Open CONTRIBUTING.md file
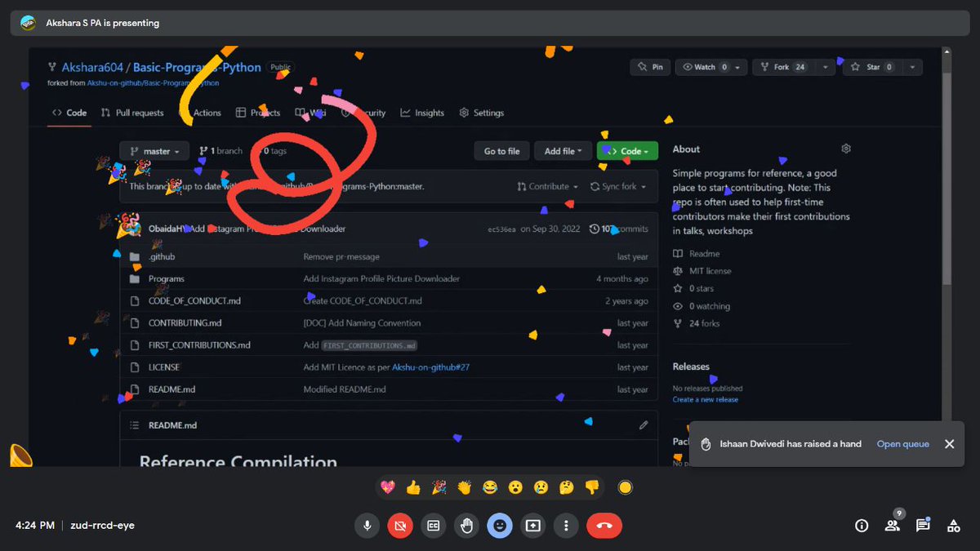The image size is (980, 551). pyautogui.click(x=185, y=322)
